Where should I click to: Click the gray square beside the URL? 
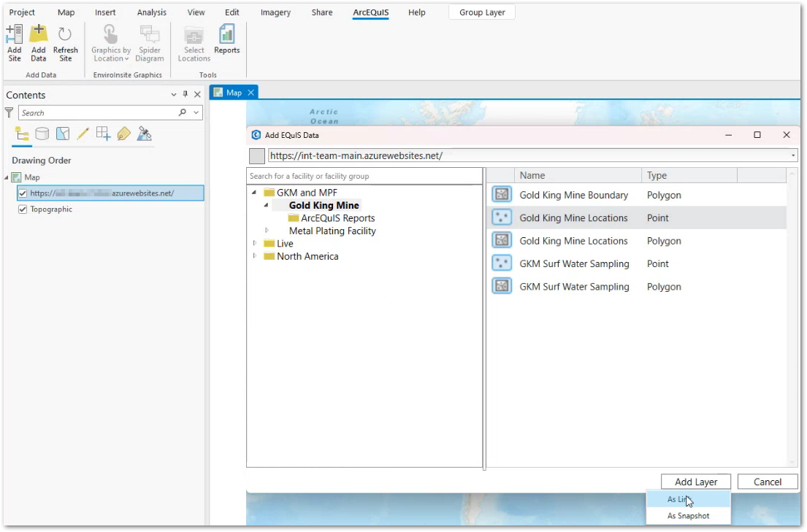[257, 156]
